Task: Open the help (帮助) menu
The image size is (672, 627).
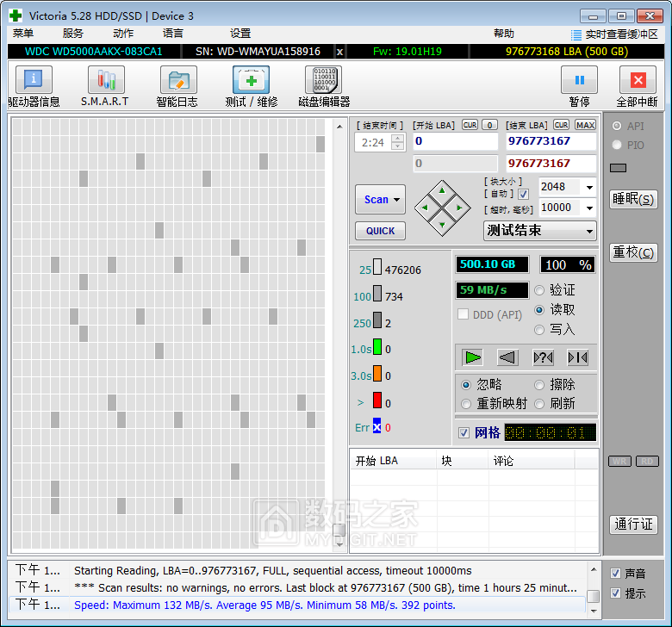Action: [x=504, y=34]
